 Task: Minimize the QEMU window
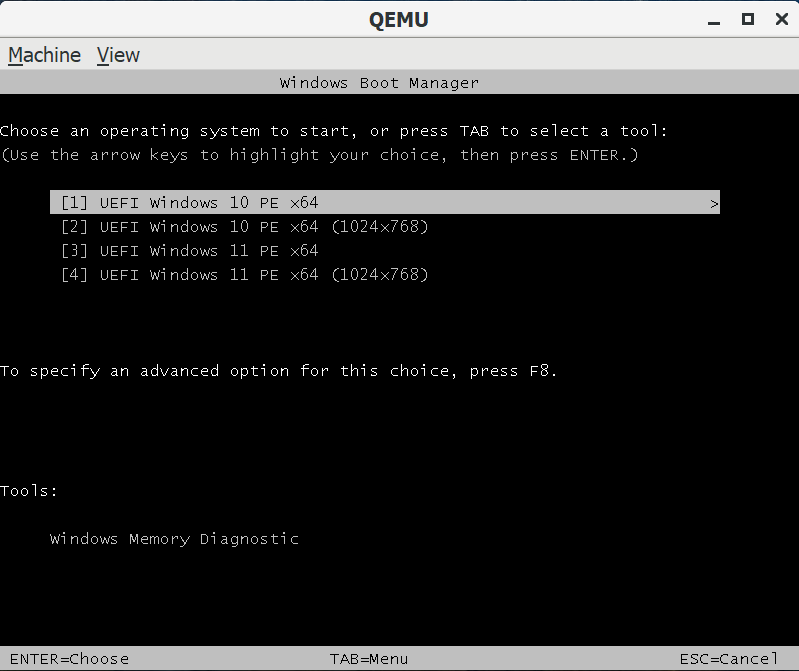coord(714,20)
